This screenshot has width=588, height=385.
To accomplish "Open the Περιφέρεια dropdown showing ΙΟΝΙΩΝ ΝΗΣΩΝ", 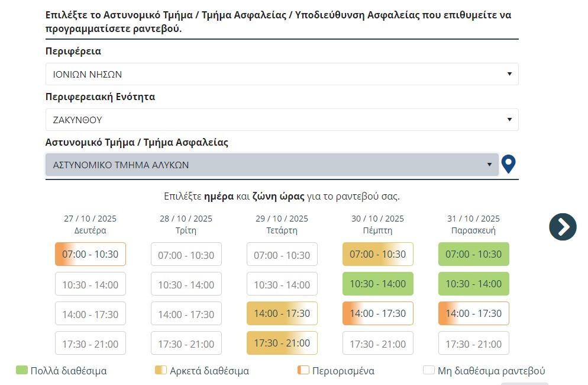I will point(282,74).
